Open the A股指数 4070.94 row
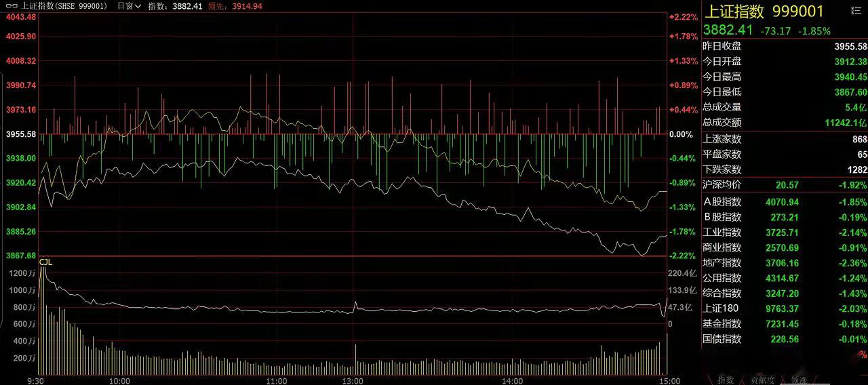This screenshot has width=868, height=385. [785, 201]
